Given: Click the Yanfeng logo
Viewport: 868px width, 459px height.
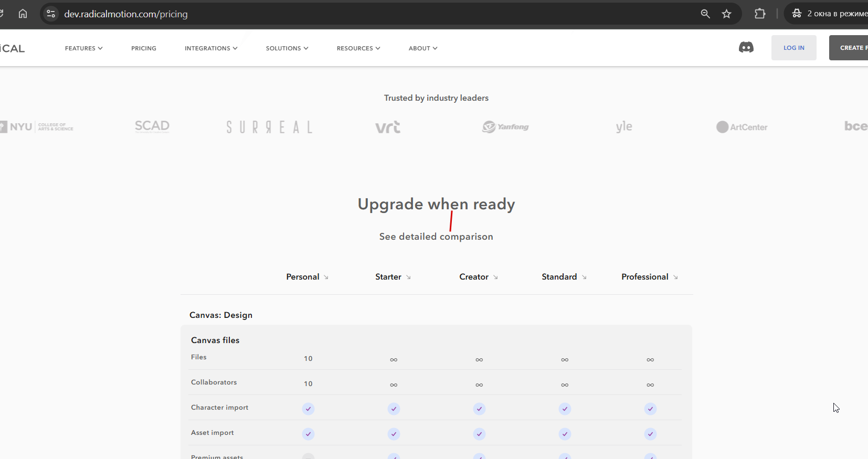Looking at the screenshot, I should (505, 127).
